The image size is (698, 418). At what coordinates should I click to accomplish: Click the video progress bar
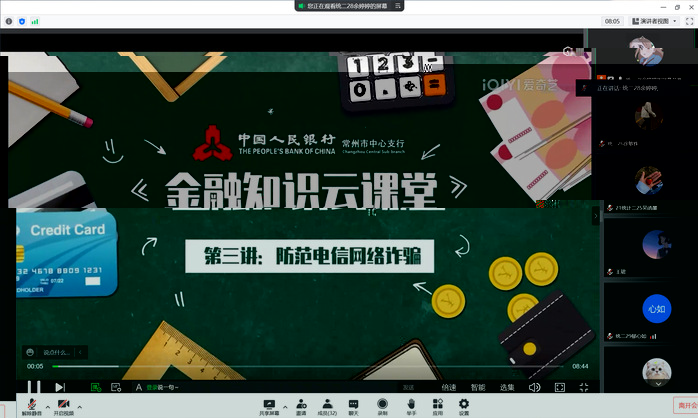click(x=309, y=366)
